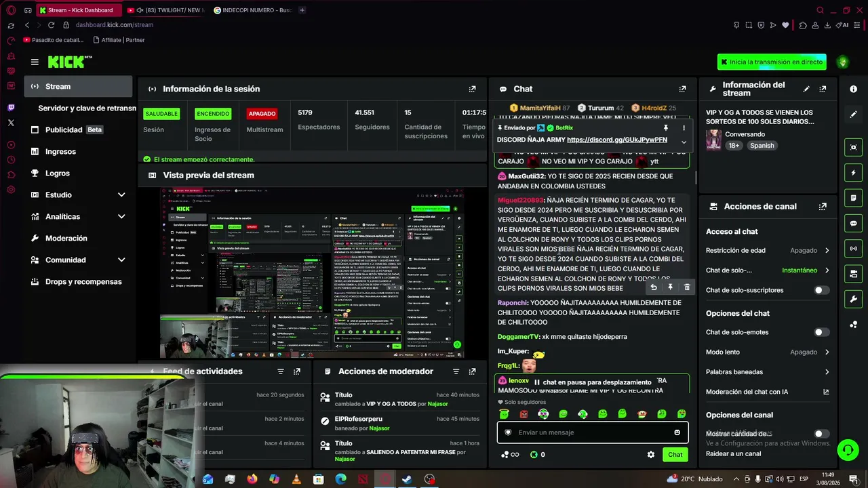Click the wrench icon in right sidebar
The width and height of the screenshot is (868, 488).
pos(853,299)
